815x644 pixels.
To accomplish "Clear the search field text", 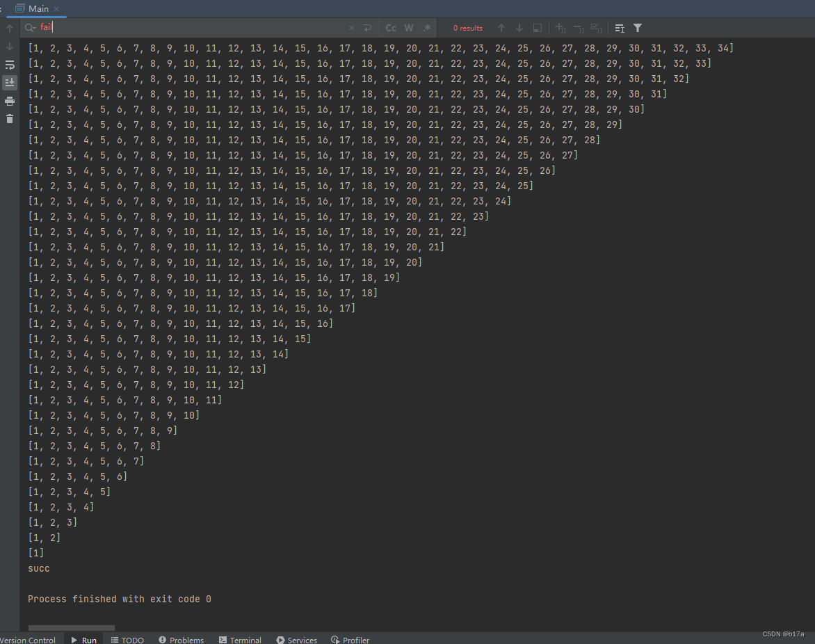I will click(352, 28).
